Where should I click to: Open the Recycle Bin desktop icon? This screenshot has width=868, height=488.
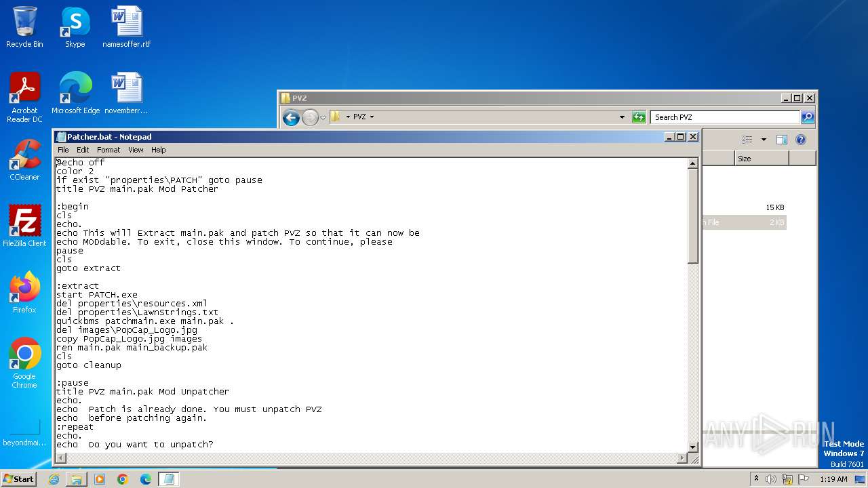coord(24,27)
